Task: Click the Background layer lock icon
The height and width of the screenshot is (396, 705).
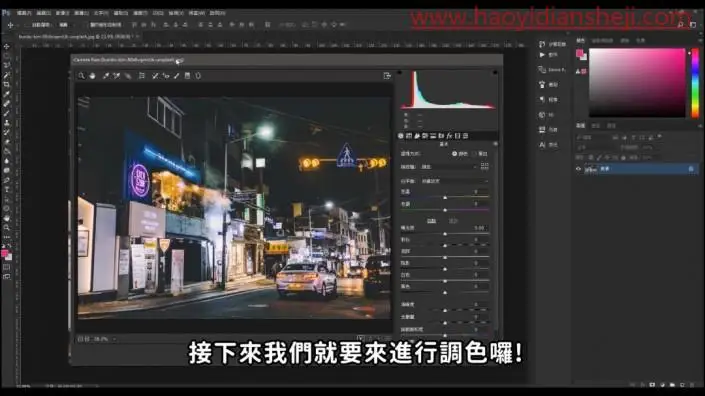Action: point(691,169)
